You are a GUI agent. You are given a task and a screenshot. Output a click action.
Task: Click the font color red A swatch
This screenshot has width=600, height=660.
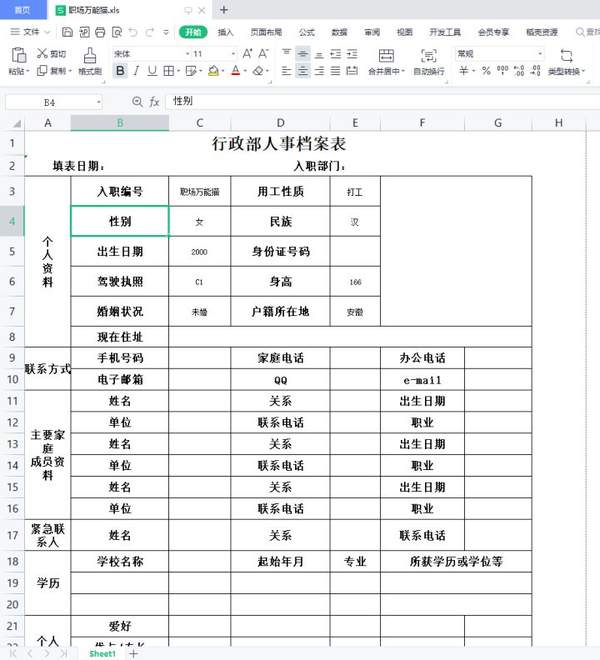236,71
